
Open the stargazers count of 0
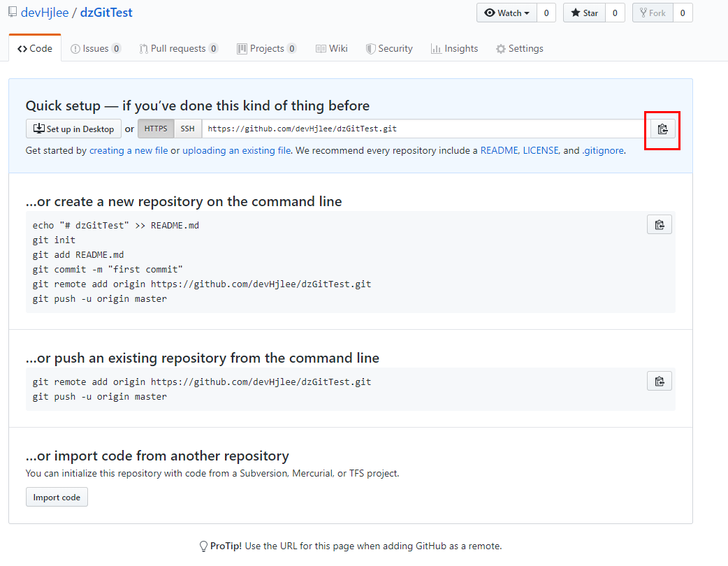615,13
